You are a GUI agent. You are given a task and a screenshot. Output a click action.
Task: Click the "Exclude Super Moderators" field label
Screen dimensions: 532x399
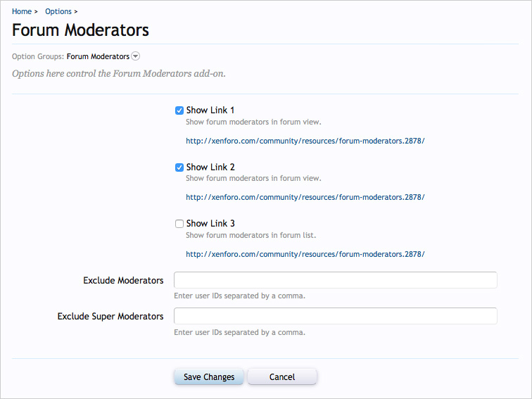[x=110, y=316]
